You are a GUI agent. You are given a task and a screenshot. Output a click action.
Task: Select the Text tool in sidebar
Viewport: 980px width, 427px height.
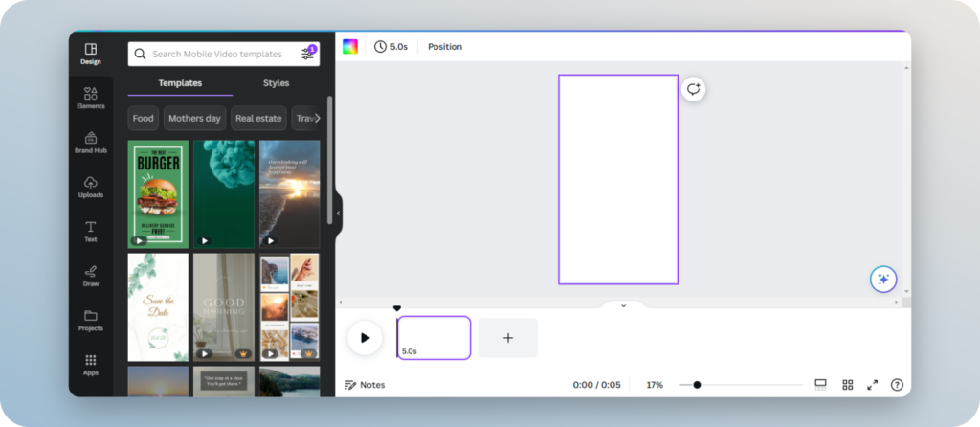click(x=91, y=232)
